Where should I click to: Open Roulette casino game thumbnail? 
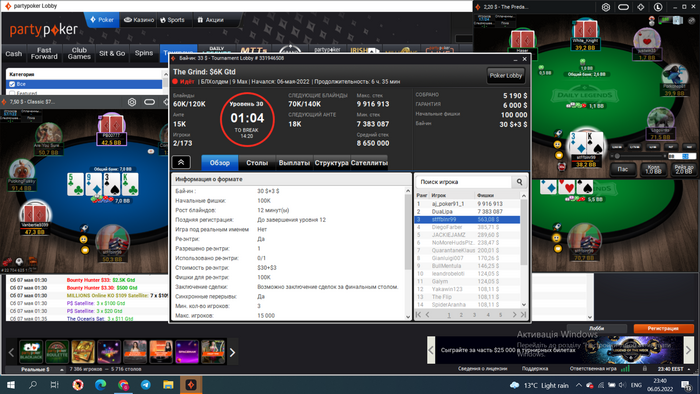point(57,352)
